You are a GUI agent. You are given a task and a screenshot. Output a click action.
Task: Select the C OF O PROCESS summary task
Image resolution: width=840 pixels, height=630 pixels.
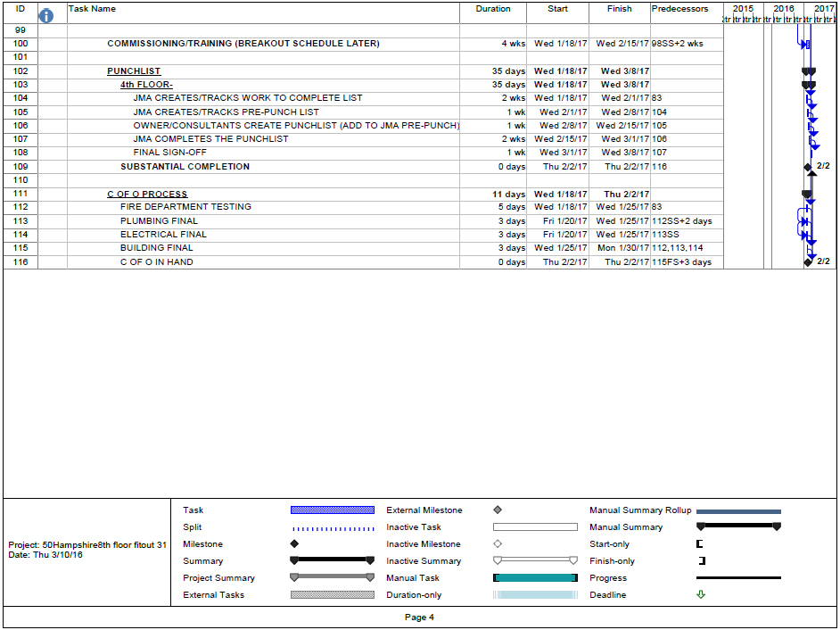pos(147,194)
